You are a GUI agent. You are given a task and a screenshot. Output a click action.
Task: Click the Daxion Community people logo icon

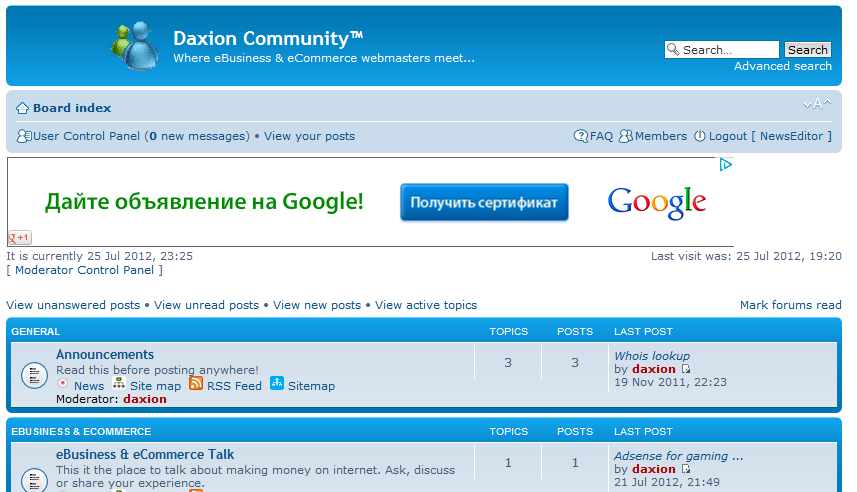(x=134, y=46)
